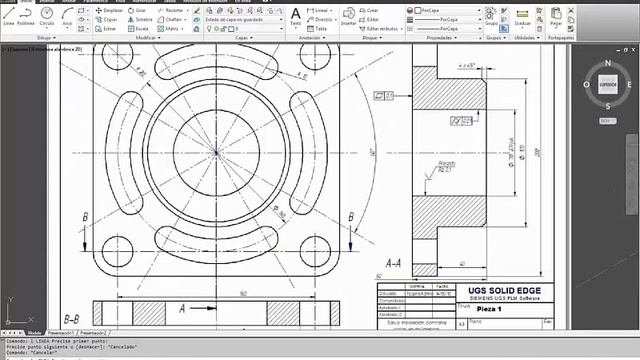Viewport: 640px width, 360px height.
Task: Open the PorCapa color dropdown
Action: tap(448, 10)
